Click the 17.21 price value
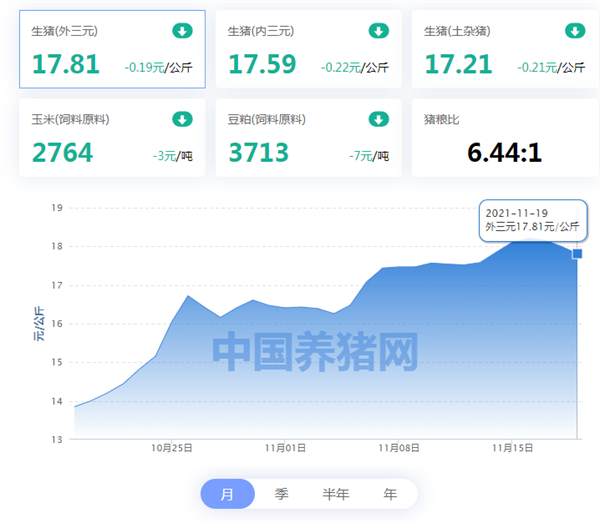The image size is (600, 523). click(x=458, y=64)
